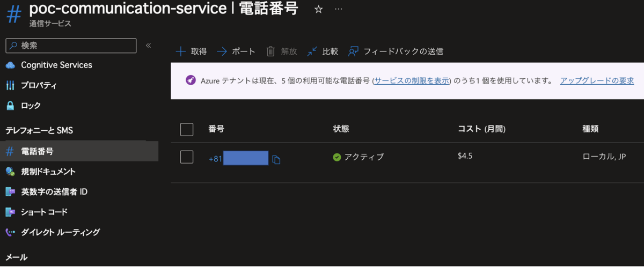This screenshot has width=644, height=267.
Task: Click the 電話番号 hash icon in sidebar
Action: pyautogui.click(x=10, y=152)
